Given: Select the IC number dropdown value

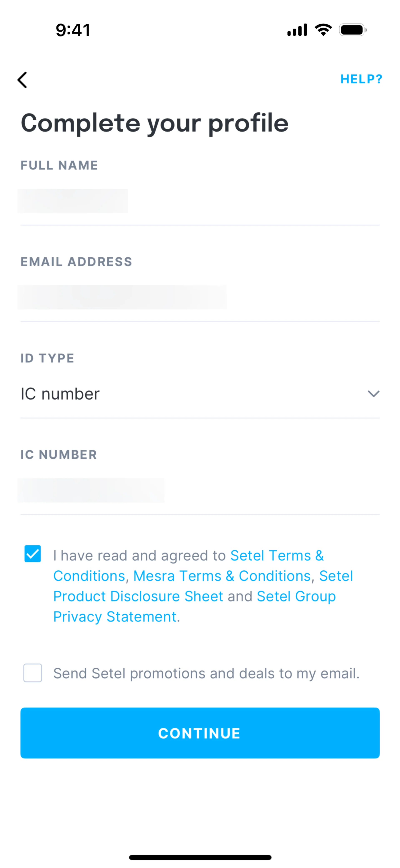Looking at the screenshot, I should 60,394.
